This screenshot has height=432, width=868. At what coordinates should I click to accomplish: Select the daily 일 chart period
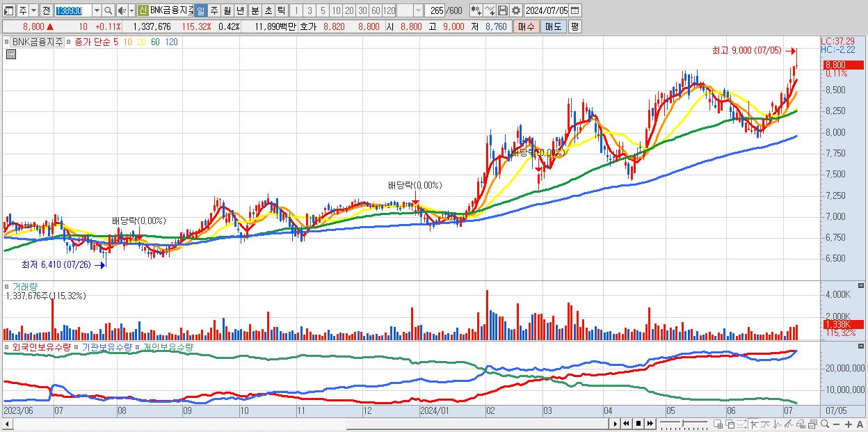pyautogui.click(x=200, y=10)
